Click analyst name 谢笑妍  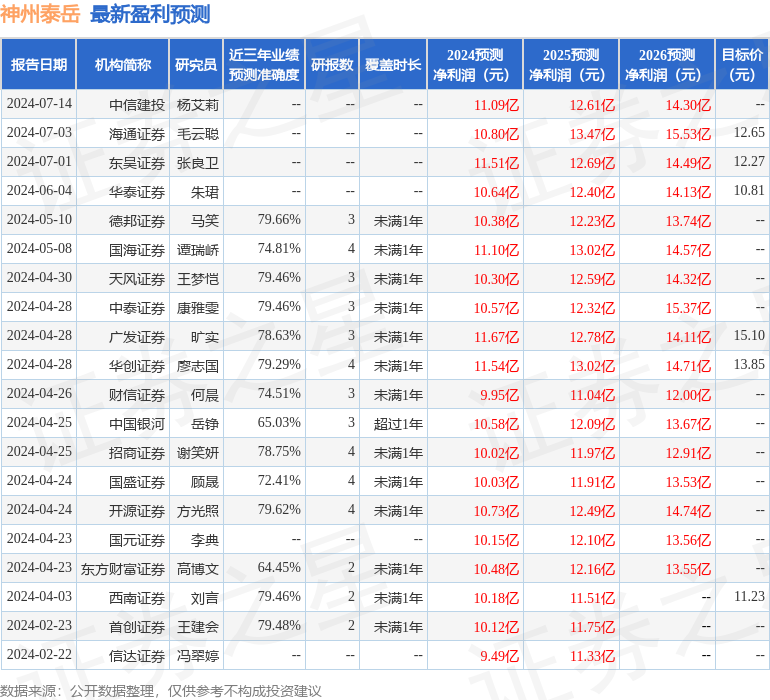[197, 452]
